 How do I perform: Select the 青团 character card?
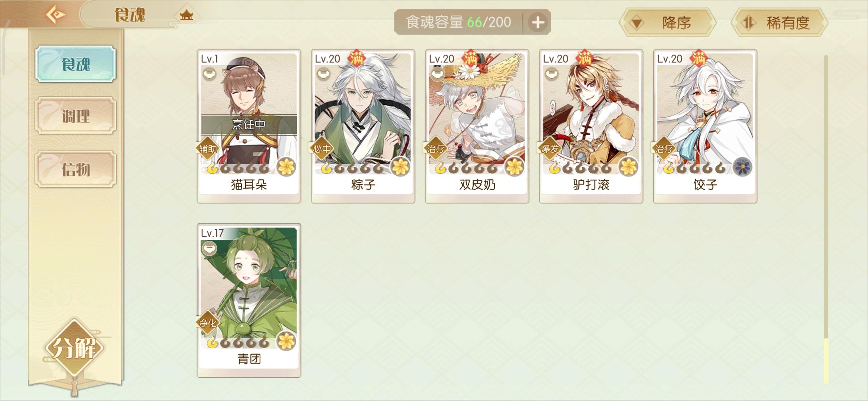click(249, 300)
